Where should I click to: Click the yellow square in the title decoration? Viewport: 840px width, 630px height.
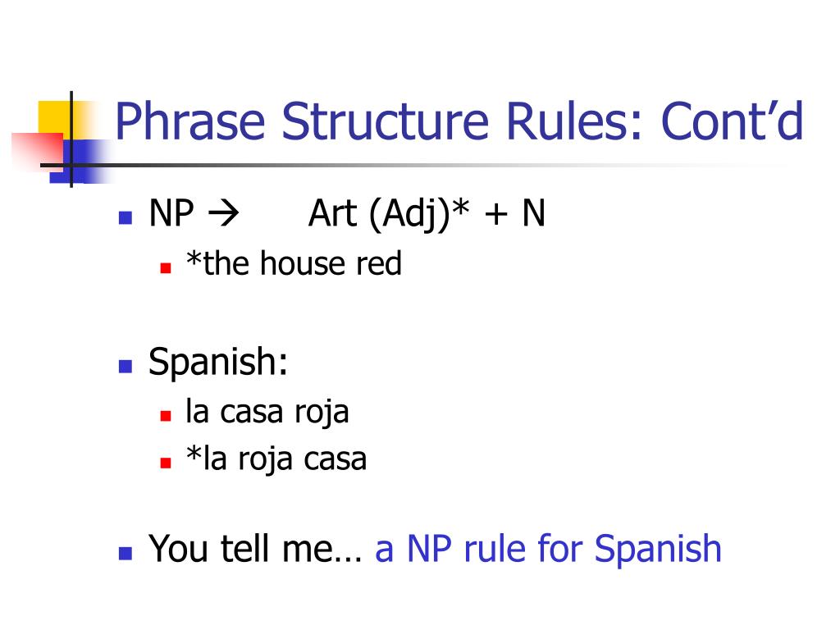(55, 120)
